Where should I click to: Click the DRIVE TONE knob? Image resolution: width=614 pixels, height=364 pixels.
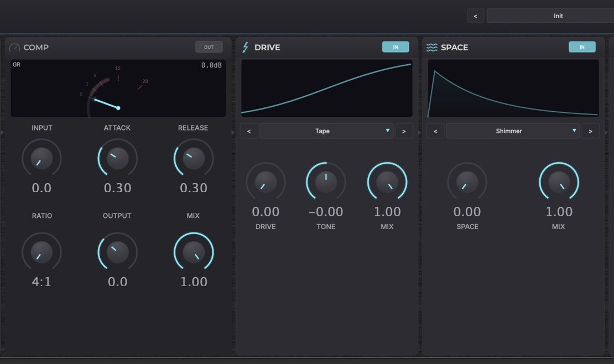326,182
